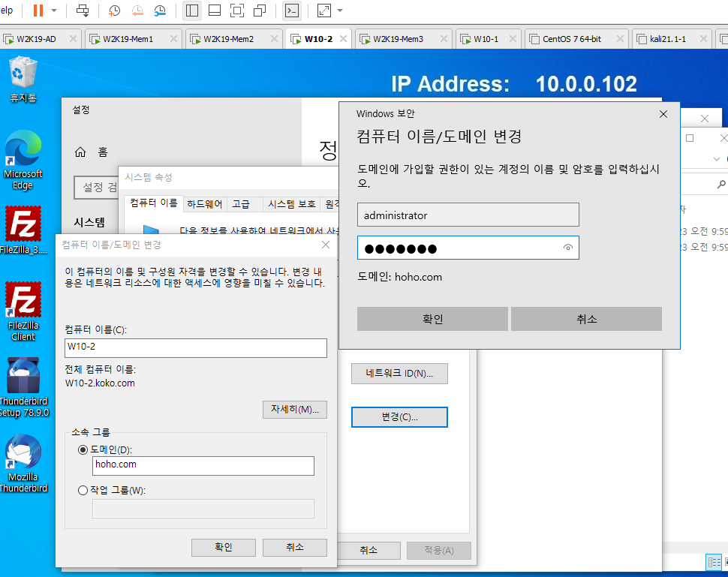Switch to the W2K19-Mem2 tab
The image size is (728, 577).
228,39
